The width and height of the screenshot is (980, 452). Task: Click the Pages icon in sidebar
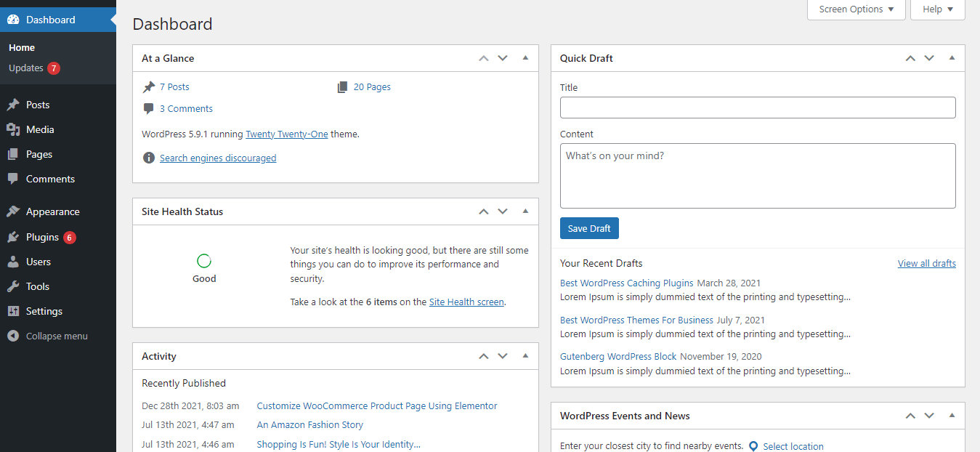click(13, 154)
